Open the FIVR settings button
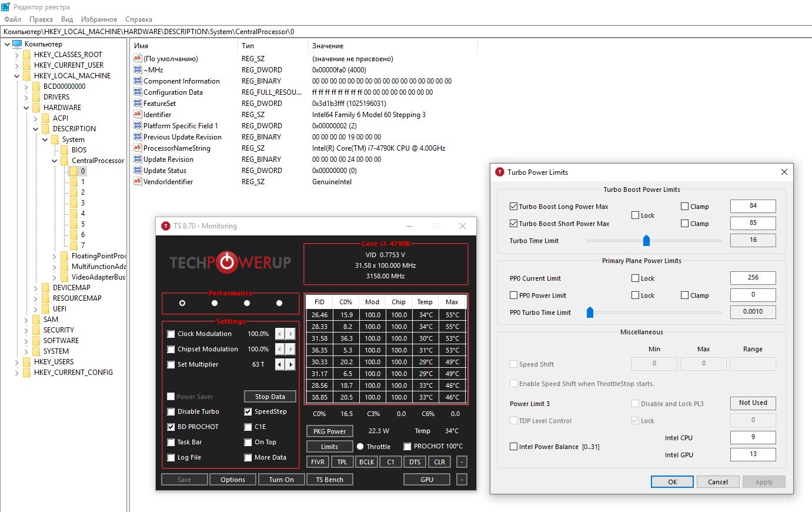The image size is (812, 512). 318,462
